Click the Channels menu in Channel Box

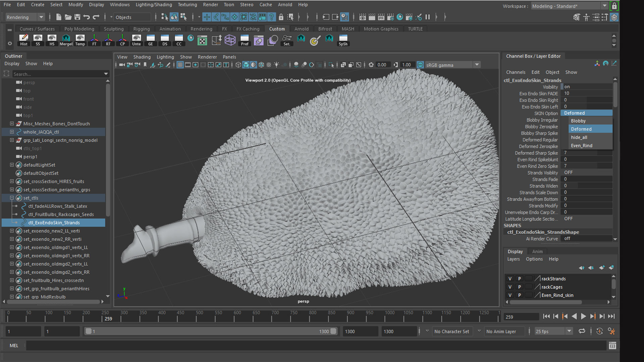[516, 72]
